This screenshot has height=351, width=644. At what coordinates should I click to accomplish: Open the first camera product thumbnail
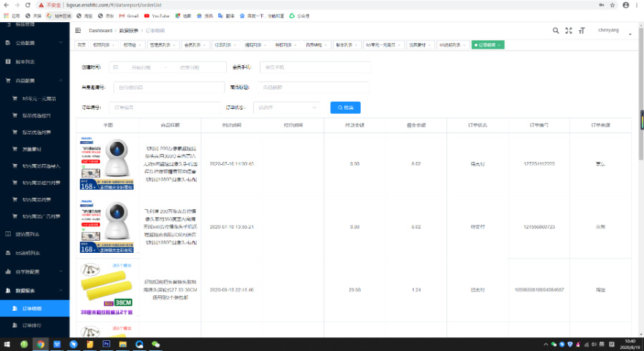(107, 163)
